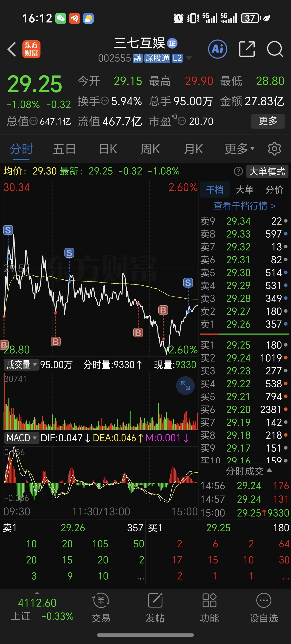Open the 功能 functions icon
Image resolution: width=291 pixels, height=644 pixels.
(x=209, y=608)
